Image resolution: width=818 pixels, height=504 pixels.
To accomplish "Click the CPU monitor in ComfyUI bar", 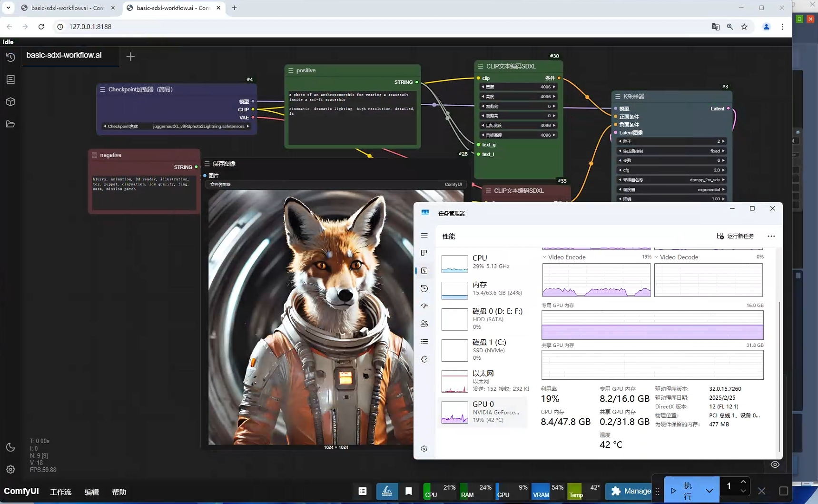I will (x=440, y=491).
